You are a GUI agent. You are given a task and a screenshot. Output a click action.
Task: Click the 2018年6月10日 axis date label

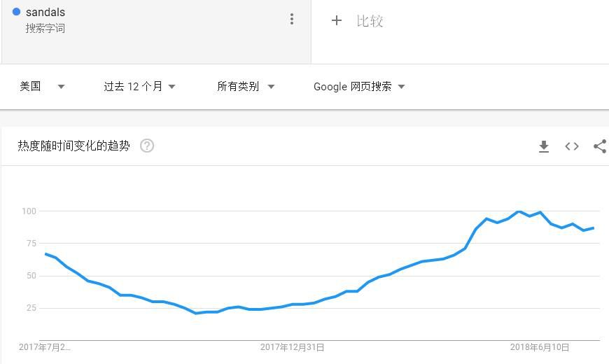click(539, 347)
